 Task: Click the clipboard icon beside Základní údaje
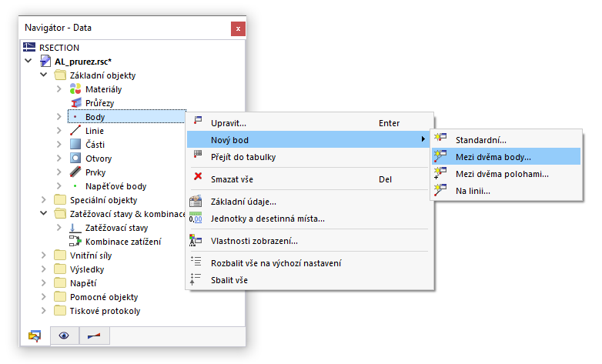click(x=196, y=201)
